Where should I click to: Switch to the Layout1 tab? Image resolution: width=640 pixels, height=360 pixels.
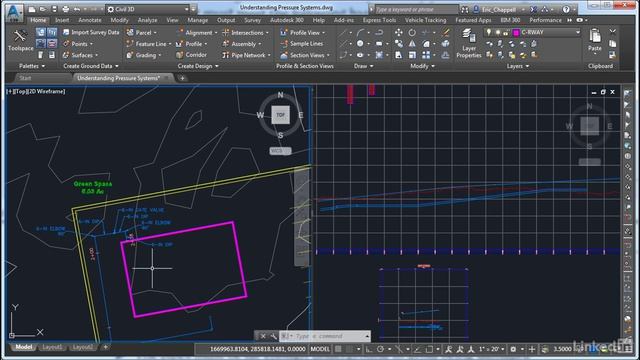[x=52, y=347]
